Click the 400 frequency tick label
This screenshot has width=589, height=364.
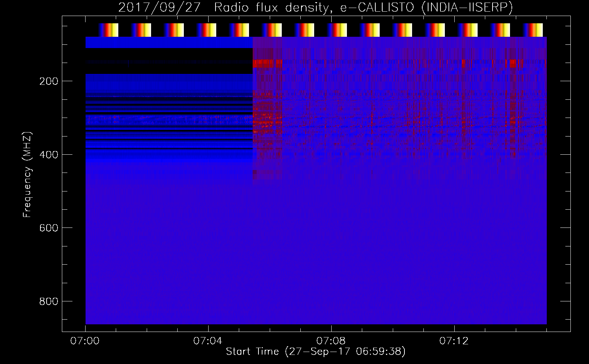click(x=48, y=155)
